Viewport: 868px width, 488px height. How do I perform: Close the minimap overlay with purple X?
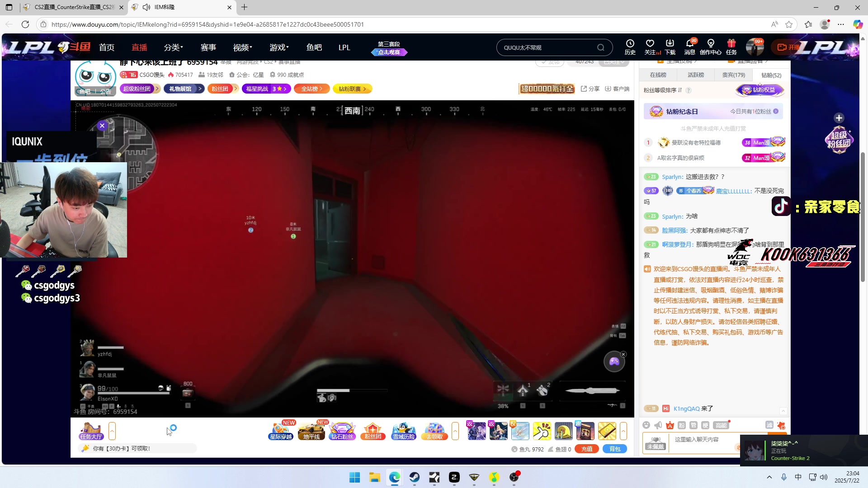tap(102, 126)
